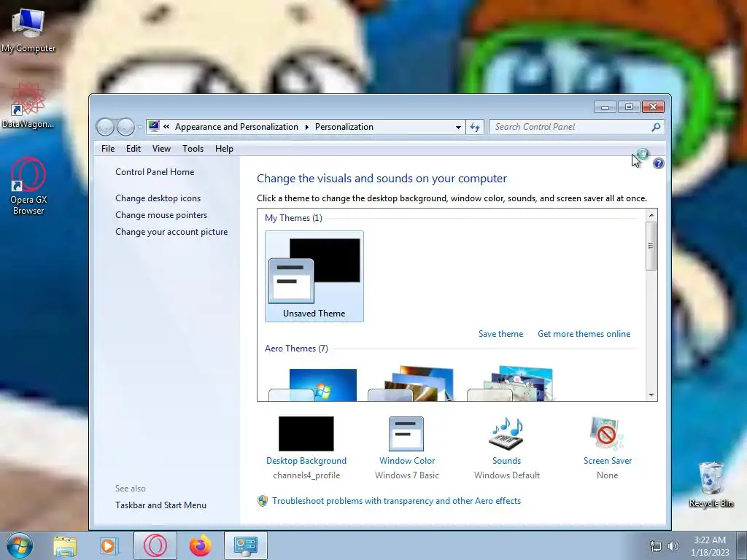
Task: Click Window Color text link
Action: click(407, 461)
